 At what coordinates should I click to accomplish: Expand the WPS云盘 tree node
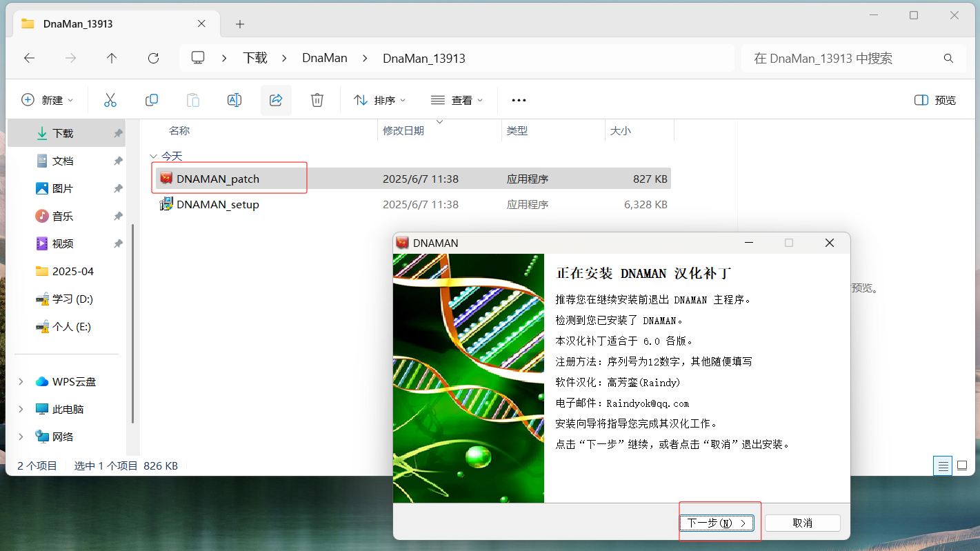21,381
